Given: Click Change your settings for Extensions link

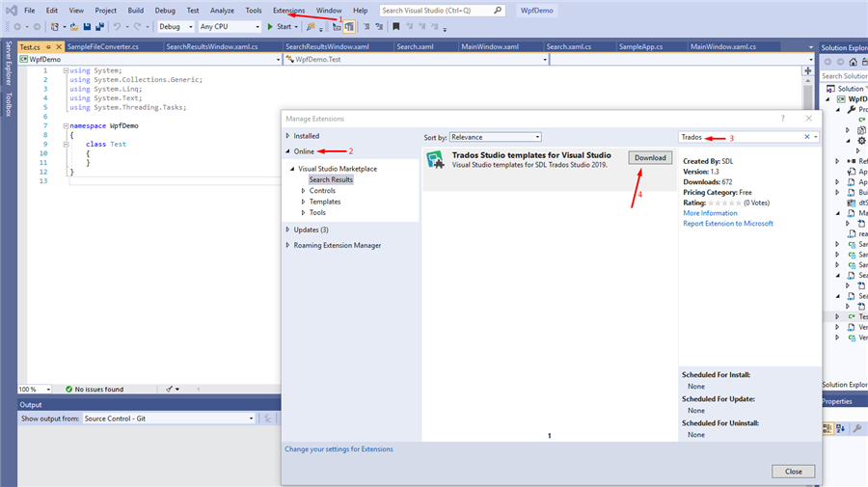Looking at the screenshot, I should coord(339,448).
